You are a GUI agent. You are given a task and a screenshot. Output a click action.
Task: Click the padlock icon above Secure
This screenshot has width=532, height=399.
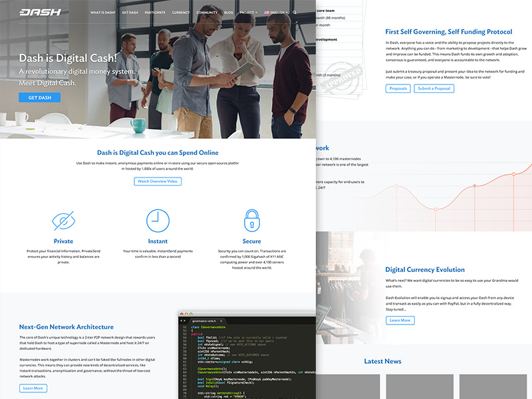click(x=252, y=221)
